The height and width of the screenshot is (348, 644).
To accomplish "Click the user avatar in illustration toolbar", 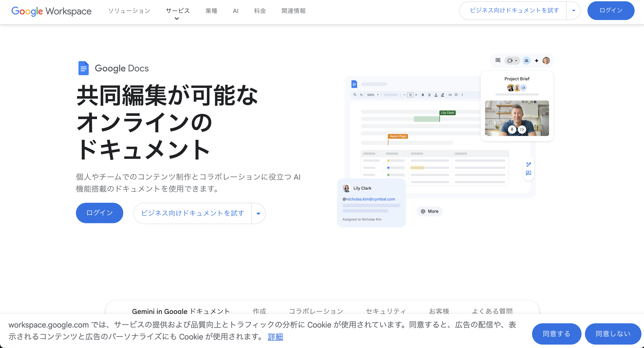I will pos(546,60).
